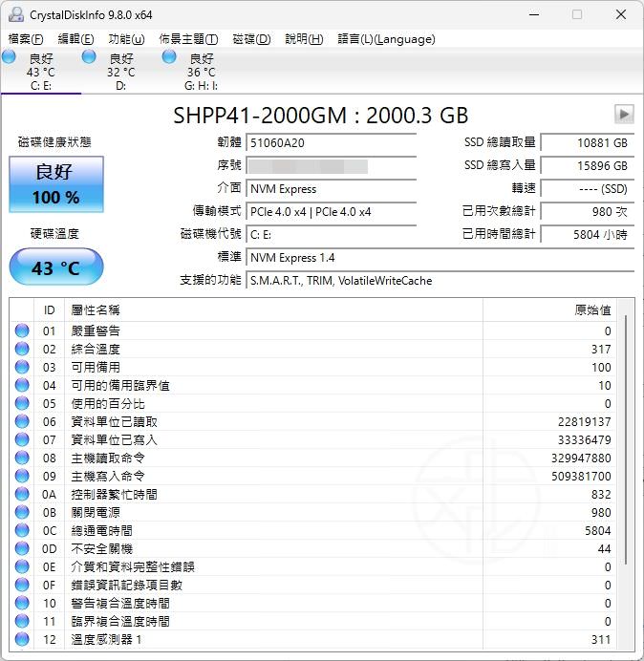The width and height of the screenshot is (644, 661).
Task: Click the NVM Express interface field
Action: [332, 189]
